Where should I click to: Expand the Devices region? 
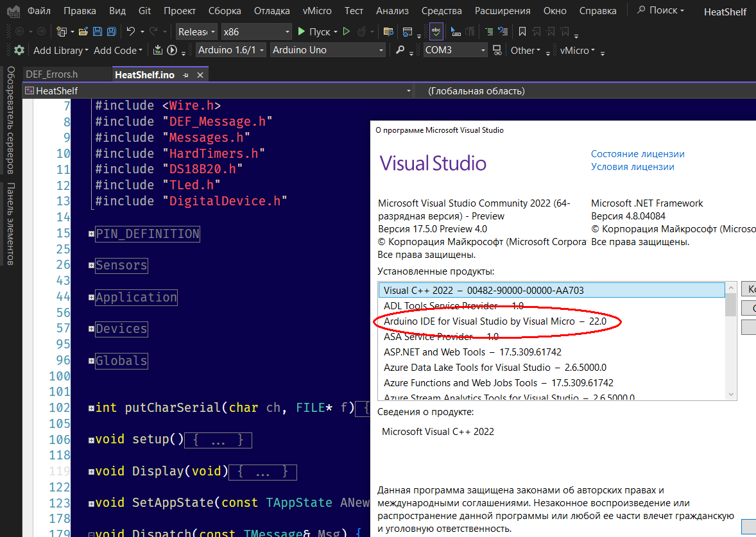click(91, 328)
